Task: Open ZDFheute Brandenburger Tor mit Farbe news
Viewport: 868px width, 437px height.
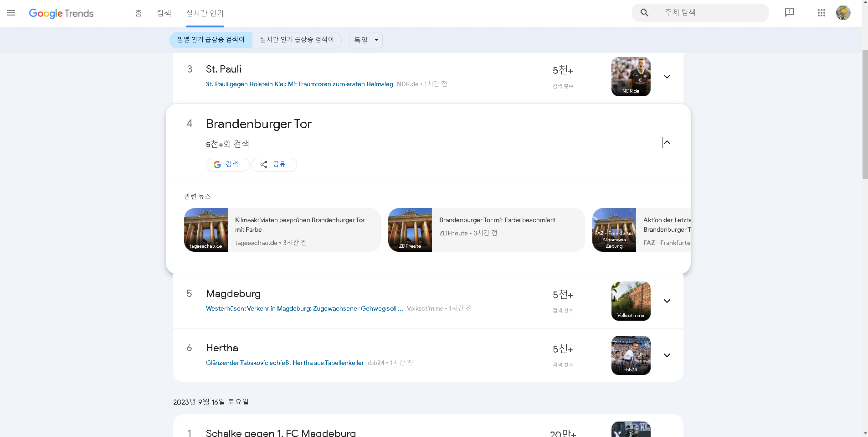Action: [x=487, y=230]
